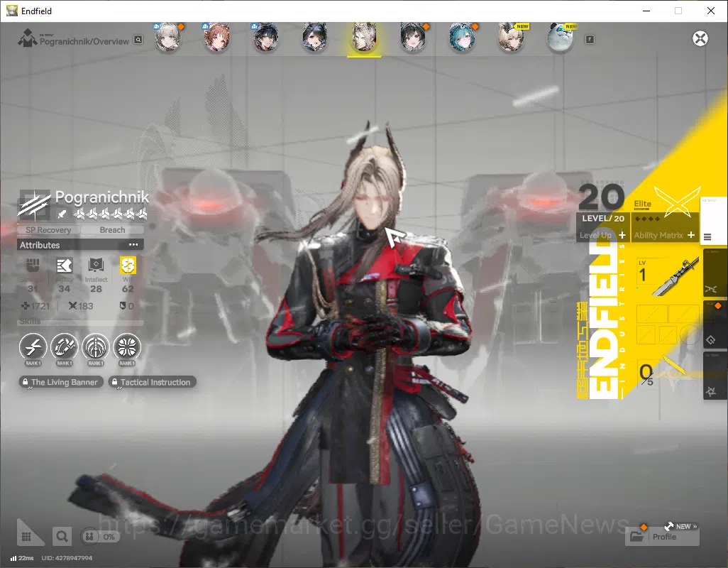Open the equipped weapon LV 1 slot
The image size is (728, 568).
[668, 278]
